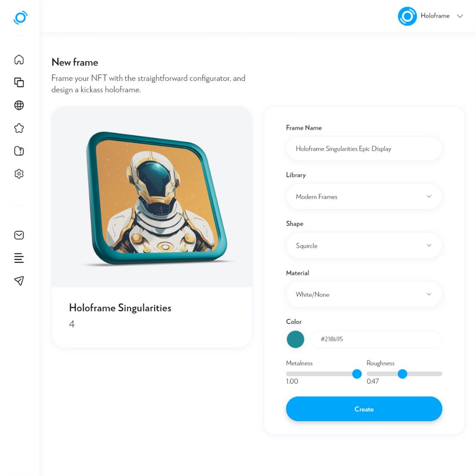Click the paper plane send icon
The width and height of the screenshot is (476, 476).
[x=19, y=281]
